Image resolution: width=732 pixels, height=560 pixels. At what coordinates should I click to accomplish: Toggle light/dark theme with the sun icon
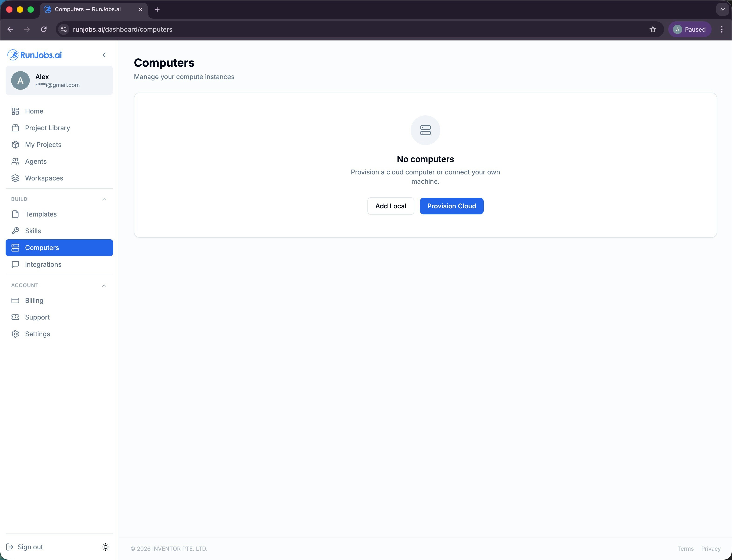(105, 547)
